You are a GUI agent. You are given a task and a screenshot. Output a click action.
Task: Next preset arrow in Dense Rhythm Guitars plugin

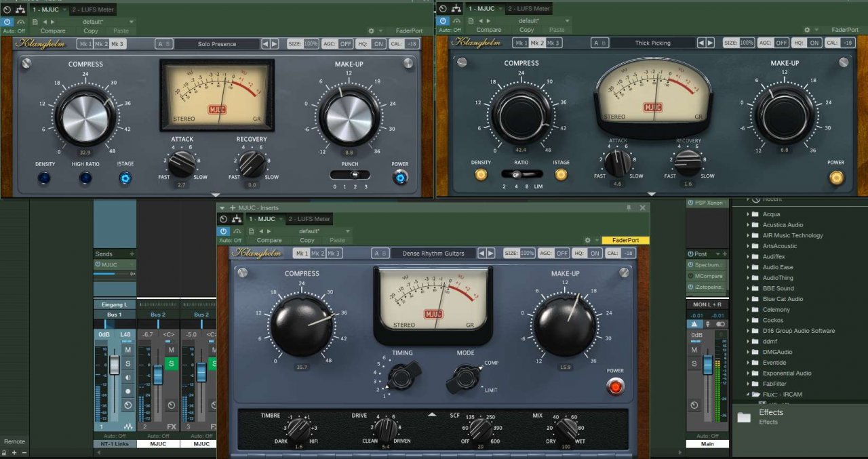click(x=490, y=253)
